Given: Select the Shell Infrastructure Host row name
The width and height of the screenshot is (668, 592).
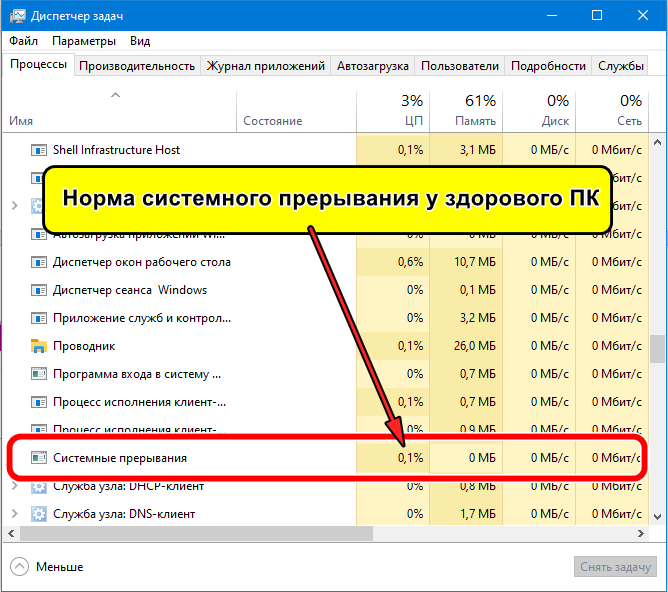Looking at the screenshot, I should (116, 150).
